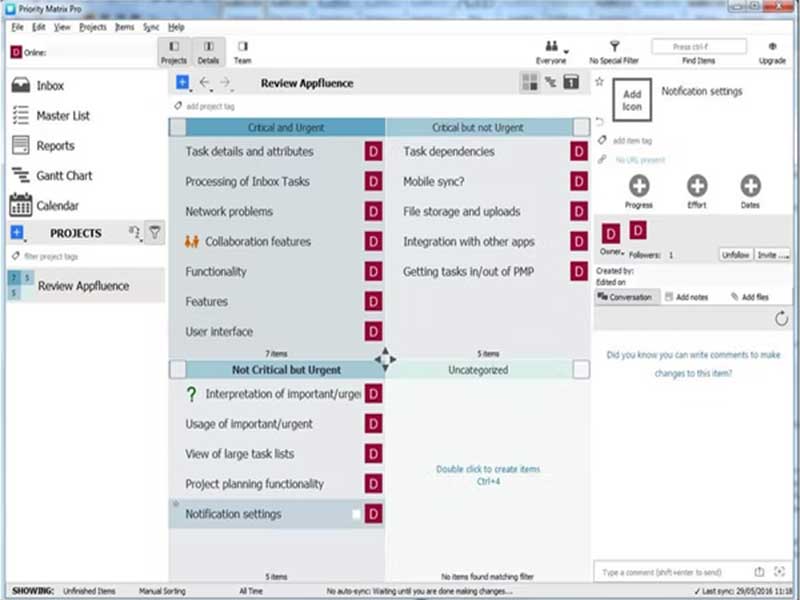Click the quadrant resize handle at the center

coord(385,359)
